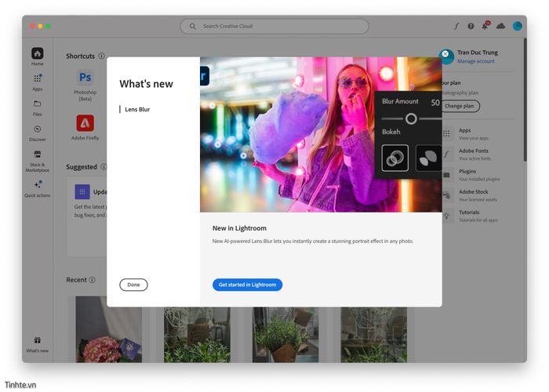Select the blade bokeh style

pyautogui.click(x=428, y=158)
